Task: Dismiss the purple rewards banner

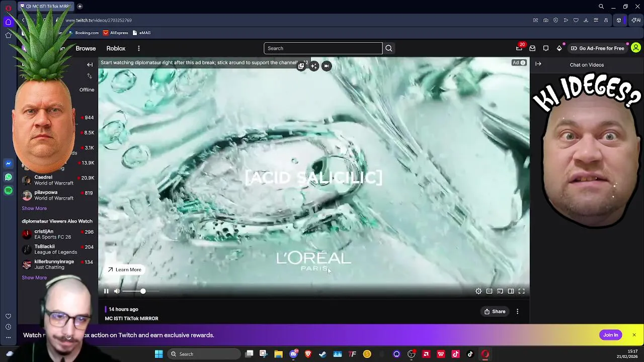Action: pos(634,335)
